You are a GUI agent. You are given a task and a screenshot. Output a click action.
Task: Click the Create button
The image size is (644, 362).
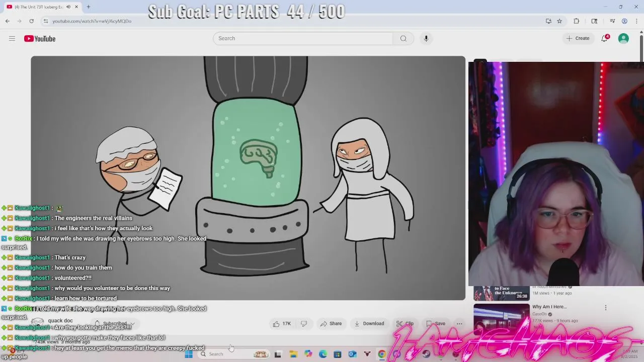[x=578, y=38]
